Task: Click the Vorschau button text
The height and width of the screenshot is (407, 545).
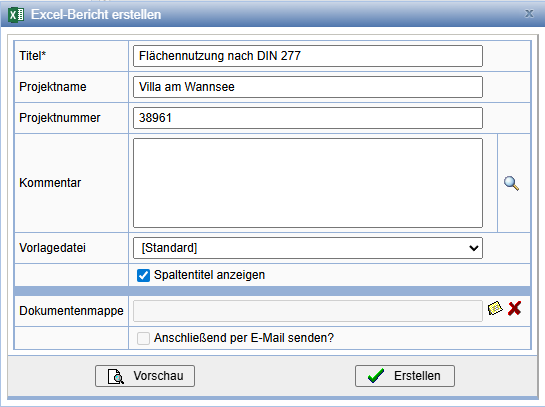Action: [x=158, y=376]
